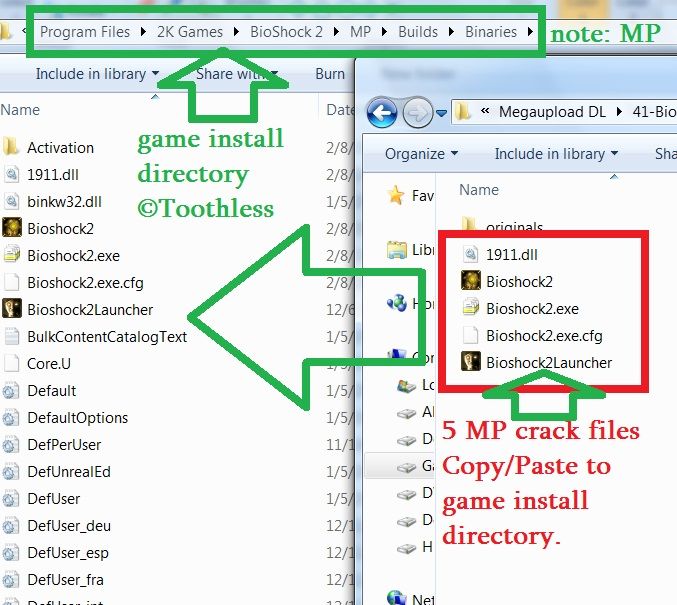This screenshot has height=605, width=677.
Task: Select the Core.U file icon
Action: [x=12, y=363]
